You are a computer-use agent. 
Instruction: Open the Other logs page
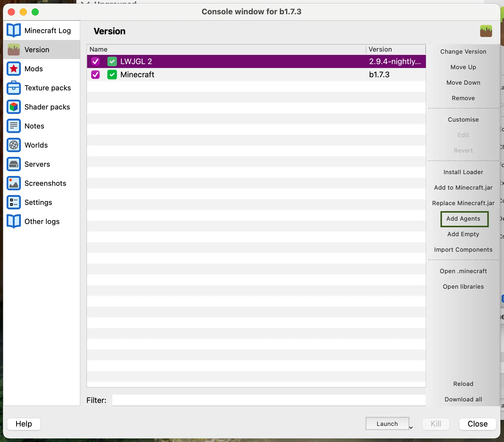pyautogui.click(x=42, y=221)
